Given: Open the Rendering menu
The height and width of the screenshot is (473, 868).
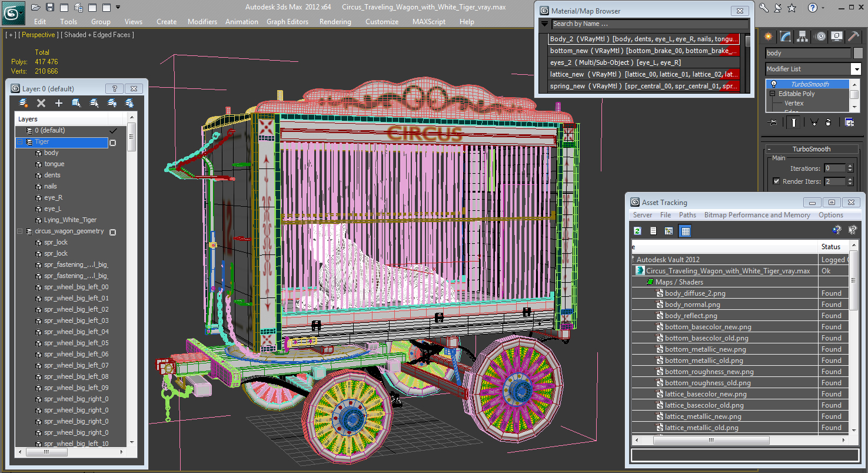Looking at the screenshot, I should pyautogui.click(x=335, y=22).
